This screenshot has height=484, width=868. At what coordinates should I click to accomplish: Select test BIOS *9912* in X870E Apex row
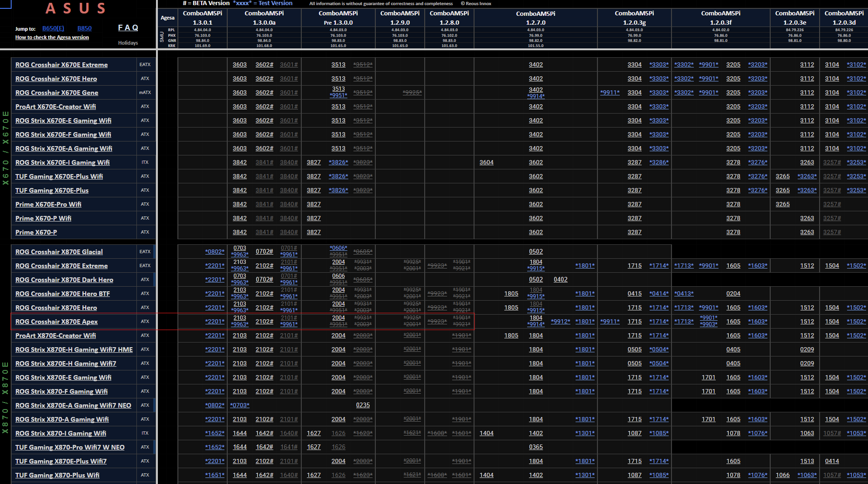561,322
